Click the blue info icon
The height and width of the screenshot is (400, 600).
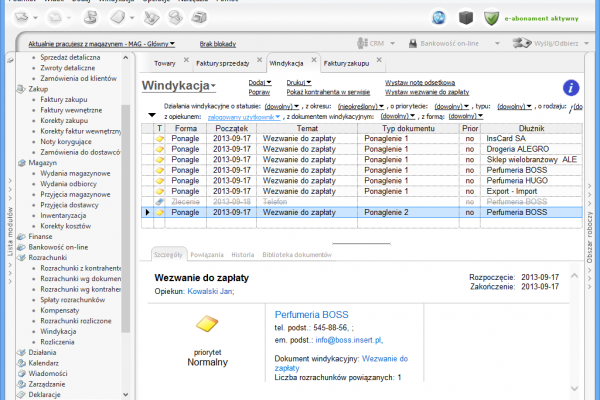(x=571, y=88)
